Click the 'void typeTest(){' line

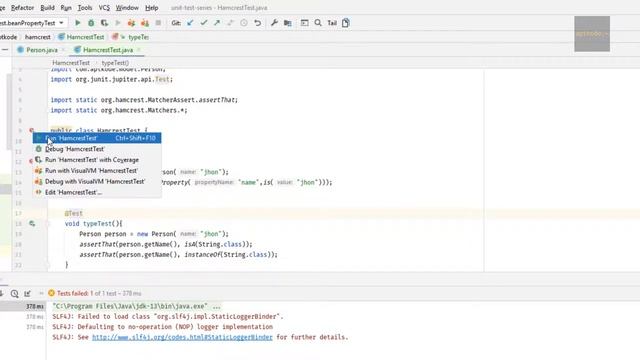93,224
